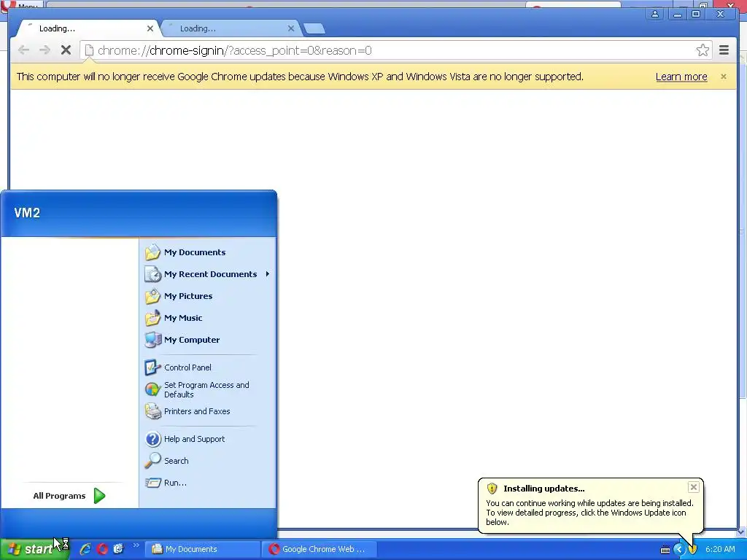Screen dimensions: 747x560
Task: Launch Internet Explorer from Quick Launch
Action: point(85,549)
